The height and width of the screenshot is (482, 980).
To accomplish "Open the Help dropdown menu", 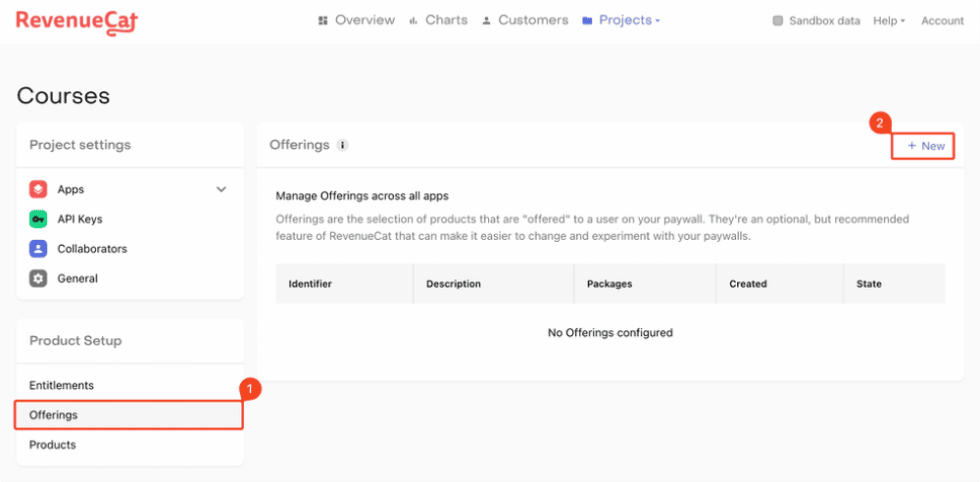I will tap(888, 21).
